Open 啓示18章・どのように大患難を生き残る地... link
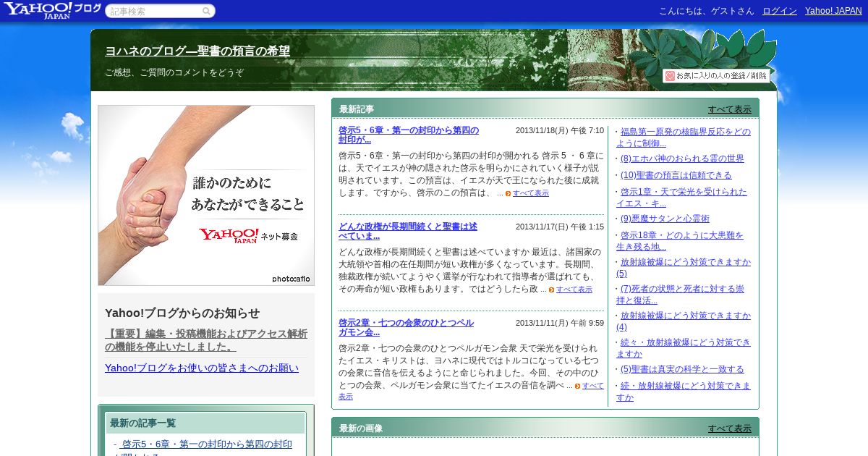The image size is (868, 456). coord(680,241)
